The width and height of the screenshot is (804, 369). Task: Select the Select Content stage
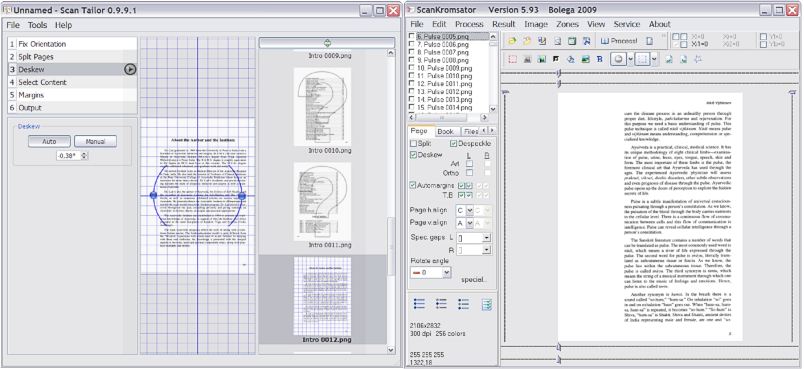point(72,82)
